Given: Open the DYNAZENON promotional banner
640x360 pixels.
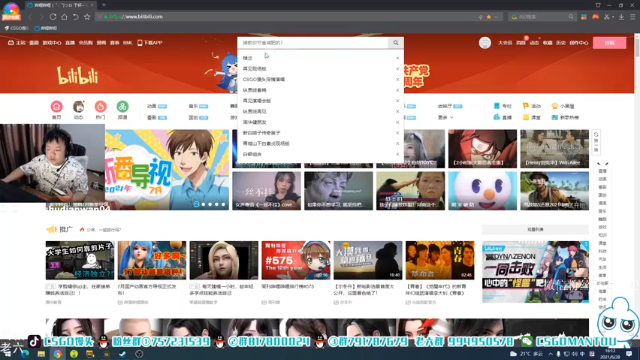Looking at the screenshot, I should click(x=536, y=271).
